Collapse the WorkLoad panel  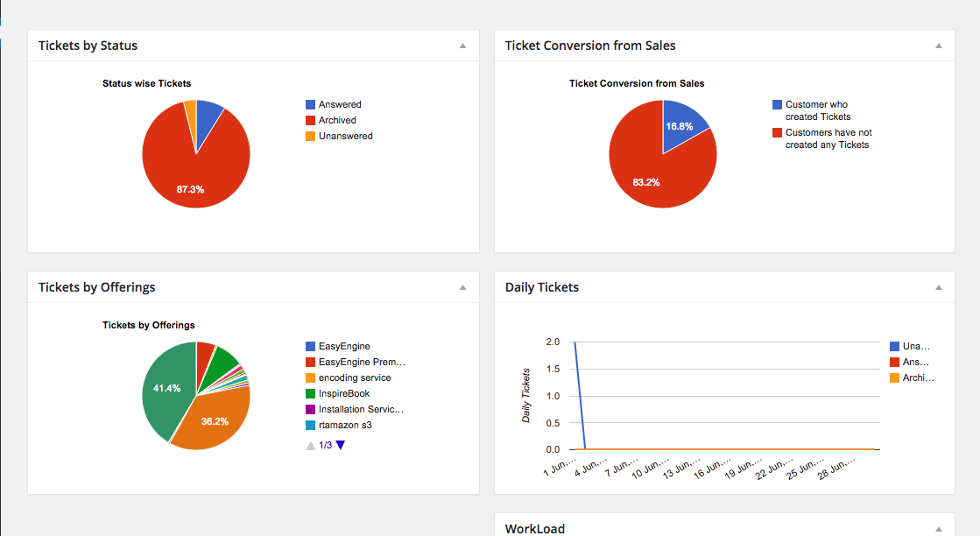938,528
